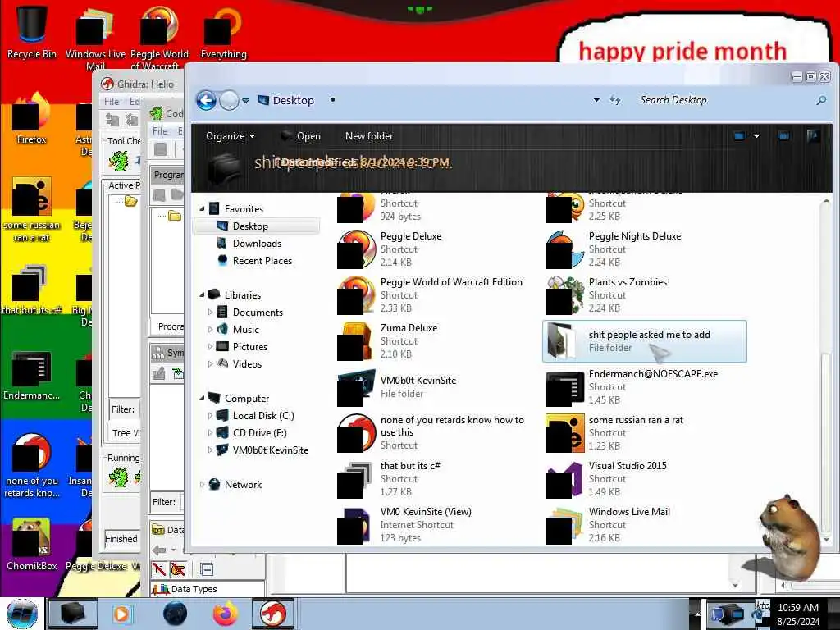
Task: Open the address bar history dropdown
Action: click(x=596, y=100)
